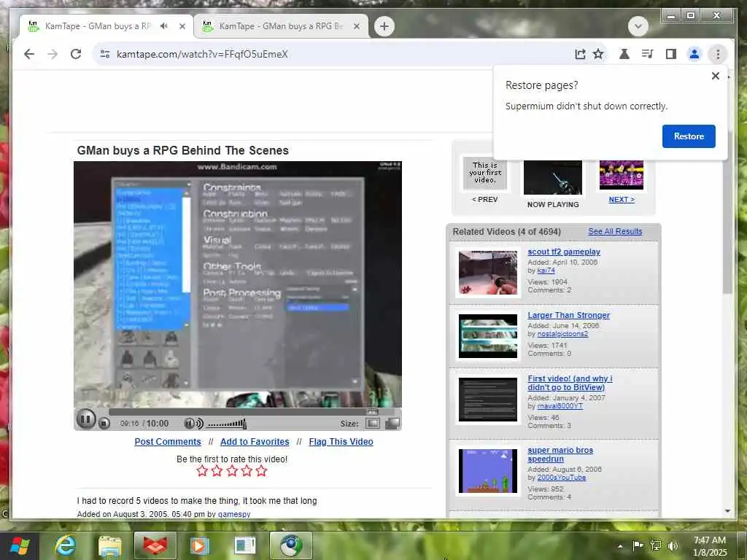Rate the video three stars
This screenshot has height=560, width=747.
point(232,471)
